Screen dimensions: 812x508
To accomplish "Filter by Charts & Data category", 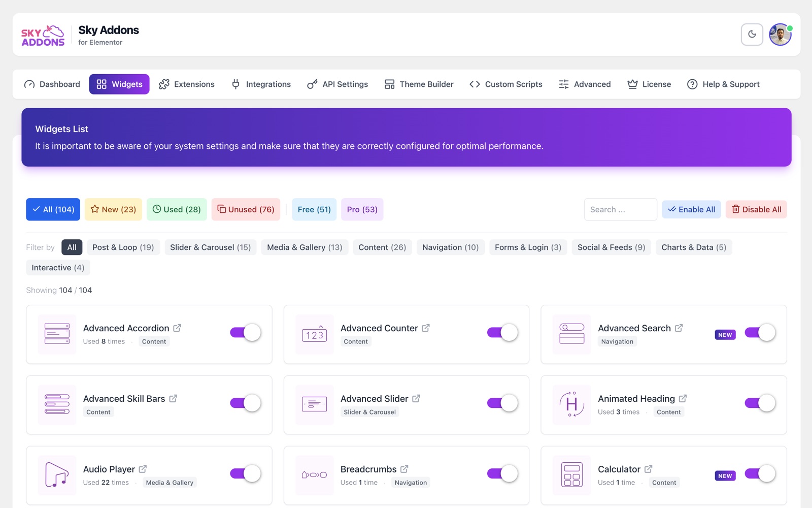I will 694,247.
